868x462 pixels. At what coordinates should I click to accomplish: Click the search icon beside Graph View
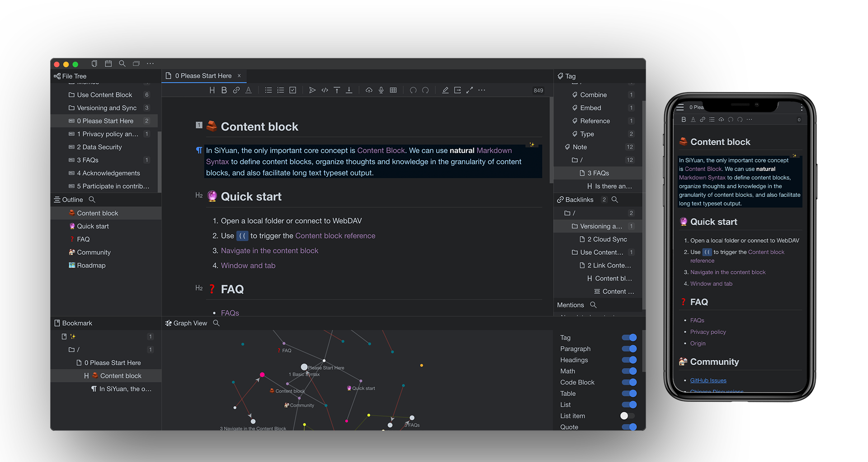pyautogui.click(x=216, y=323)
